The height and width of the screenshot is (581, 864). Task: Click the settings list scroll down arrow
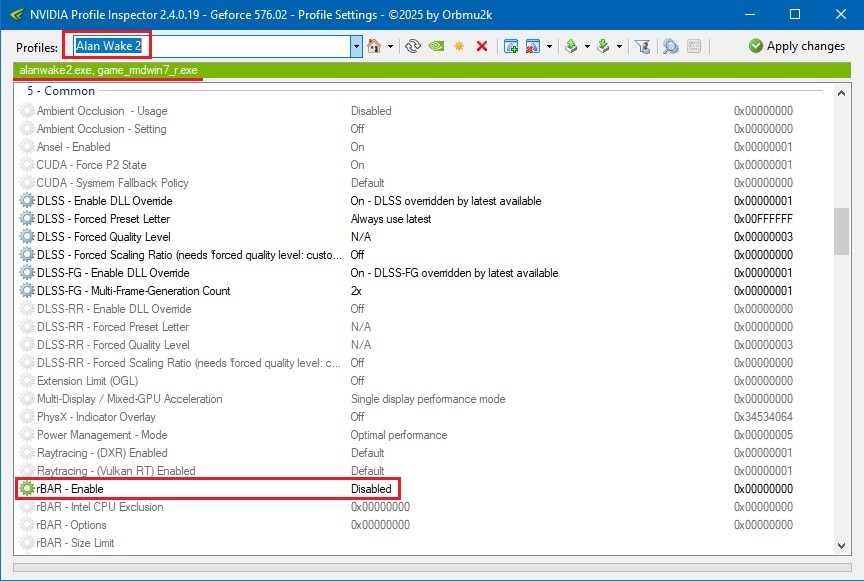pos(841,546)
